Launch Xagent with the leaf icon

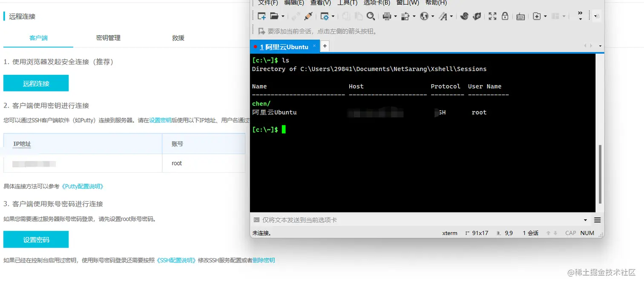pyautogui.click(x=477, y=16)
